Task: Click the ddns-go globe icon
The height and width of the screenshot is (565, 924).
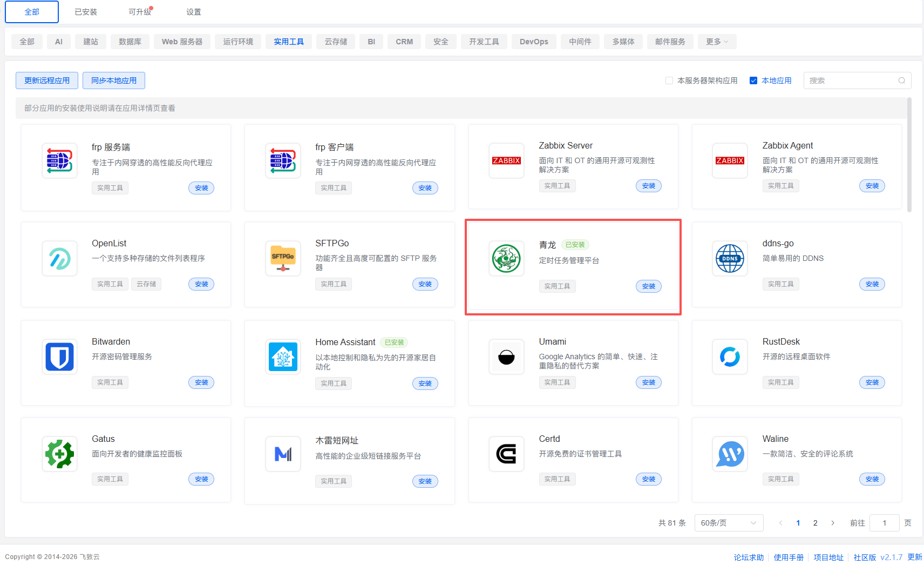Action: [730, 259]
